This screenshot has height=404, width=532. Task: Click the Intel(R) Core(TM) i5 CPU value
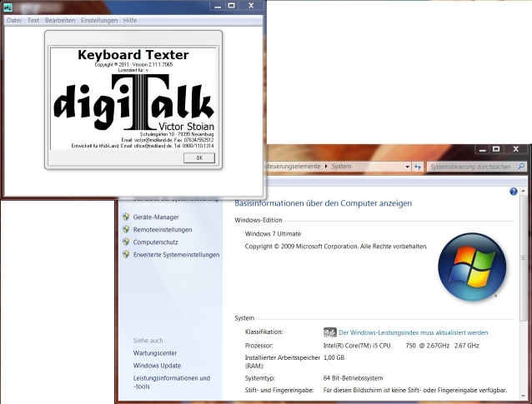point(401,346)
